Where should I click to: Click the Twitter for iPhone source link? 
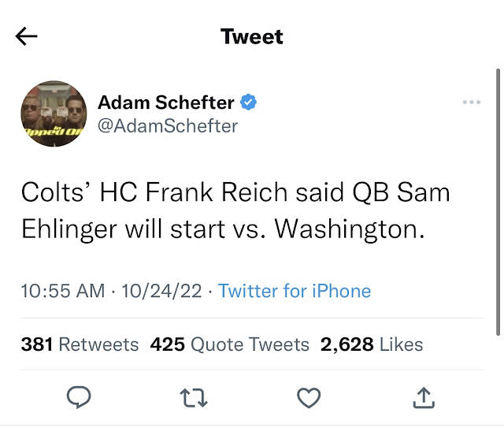click(x=295, y=291)
